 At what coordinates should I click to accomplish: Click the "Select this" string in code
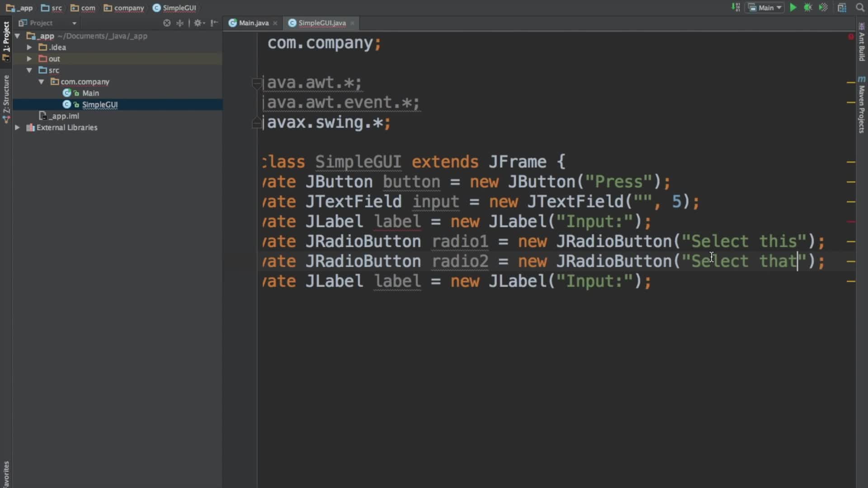pyautogui.click(x=744, y=241)
